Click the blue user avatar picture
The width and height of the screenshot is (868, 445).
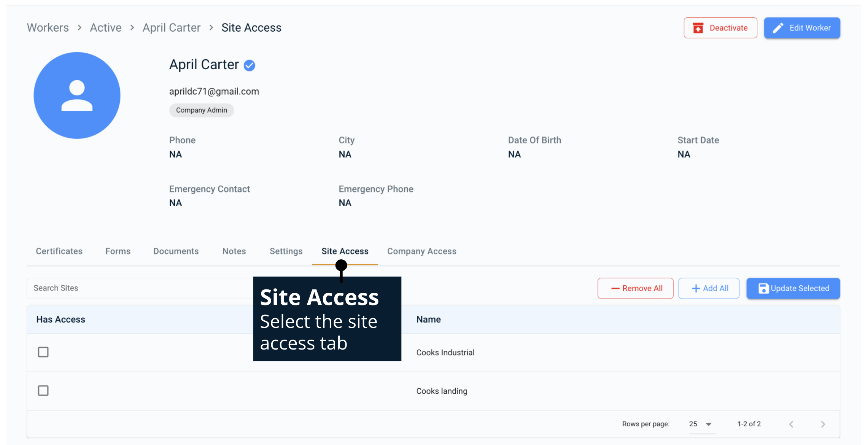pyautogui.click(x=77, y=95)
